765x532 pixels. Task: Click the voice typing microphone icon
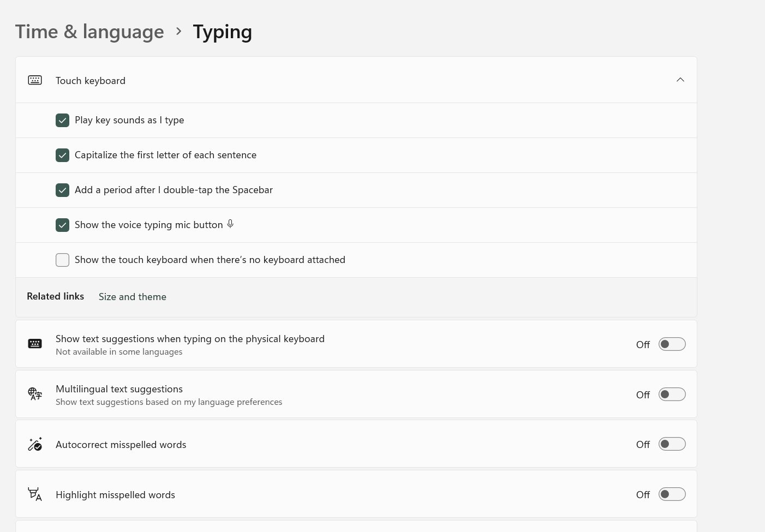point(230,224)
